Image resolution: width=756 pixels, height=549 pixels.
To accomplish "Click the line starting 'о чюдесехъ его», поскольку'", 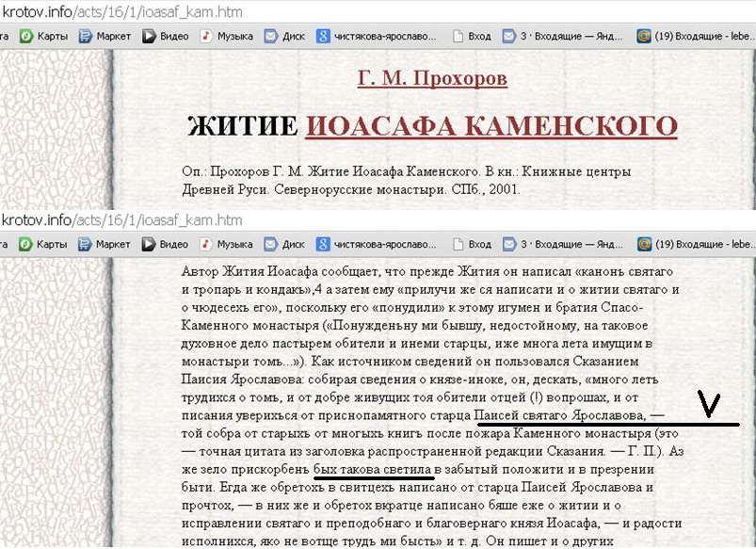I will pos(411,307).
